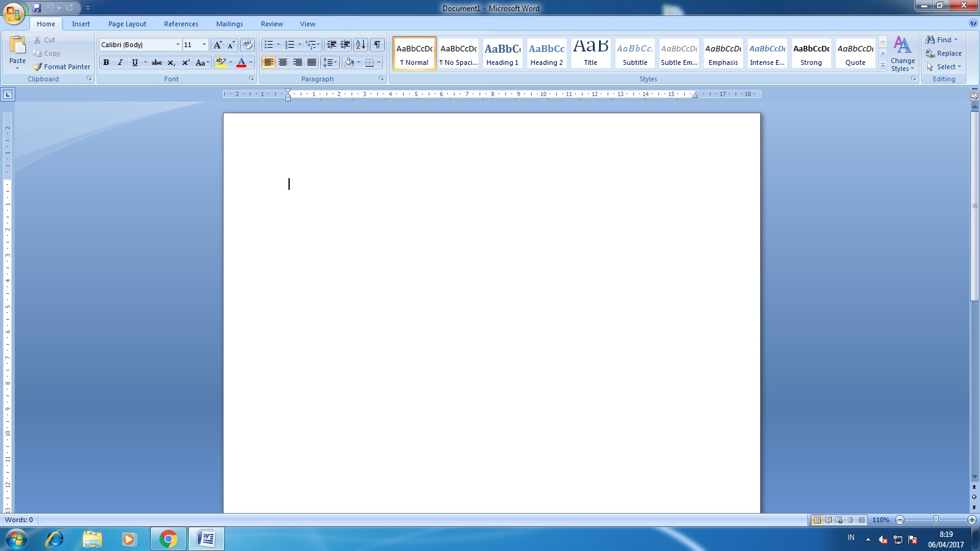Viewport: 980px width, 551px height.
Task: Apply subscript formatting
Action: (171, 62)
